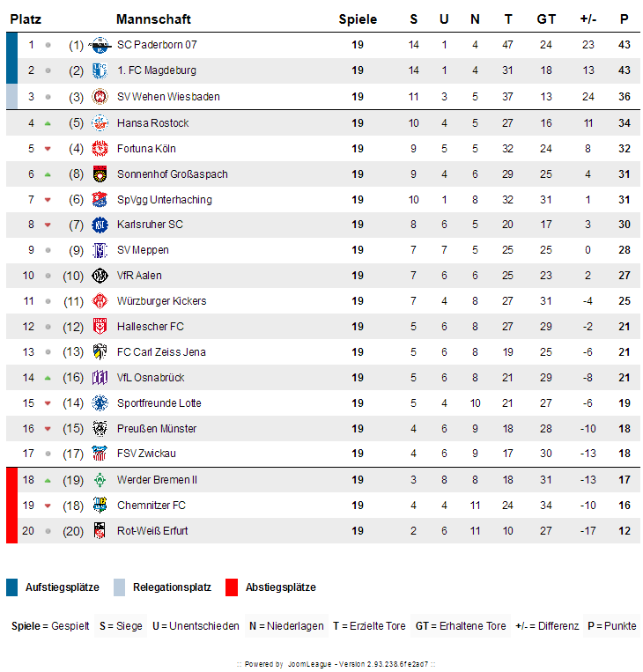Click the Hallescher FC club crest

100,327
